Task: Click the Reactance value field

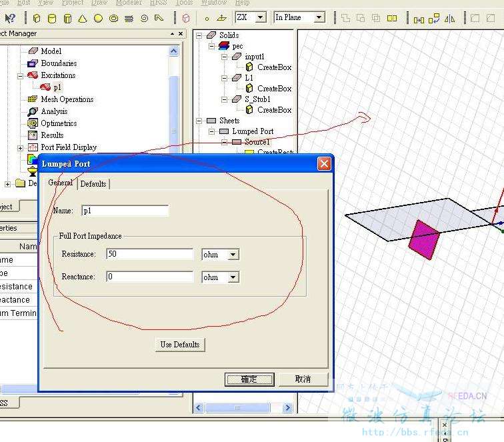Action: point(149,277)
